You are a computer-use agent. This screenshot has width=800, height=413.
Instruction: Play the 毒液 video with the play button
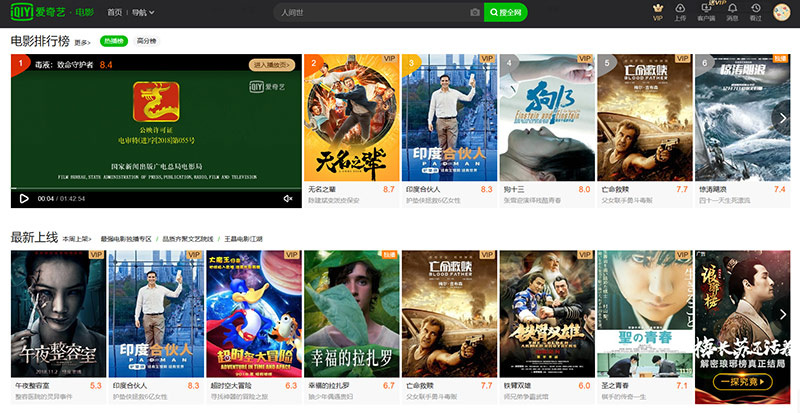pyautogui.click(x=24, y=199)
